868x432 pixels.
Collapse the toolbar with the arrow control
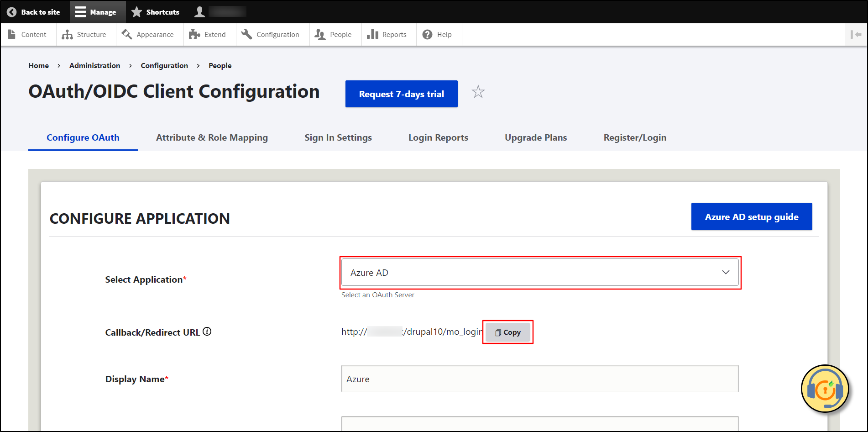coord(857,34)
